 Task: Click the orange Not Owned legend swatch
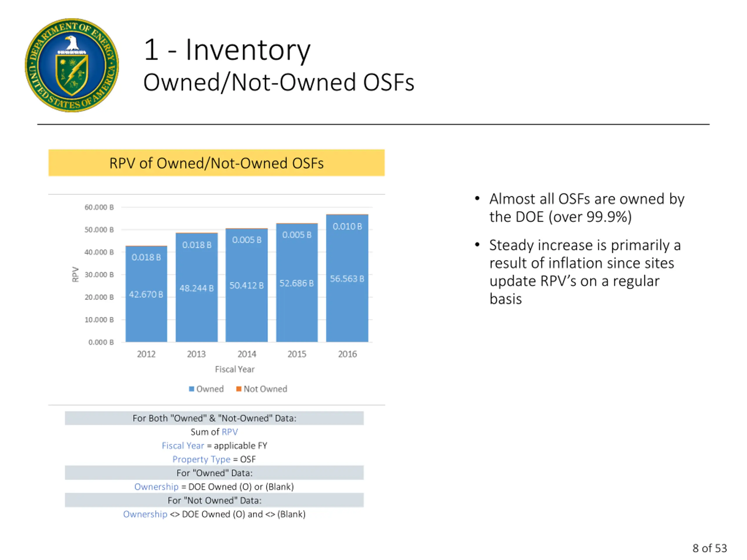[x=239, y=389]
